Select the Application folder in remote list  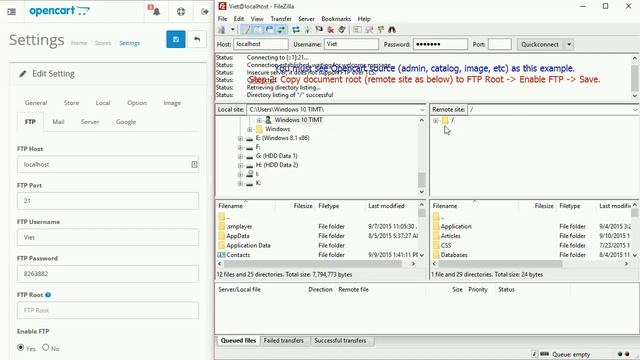tap(456, 227)
